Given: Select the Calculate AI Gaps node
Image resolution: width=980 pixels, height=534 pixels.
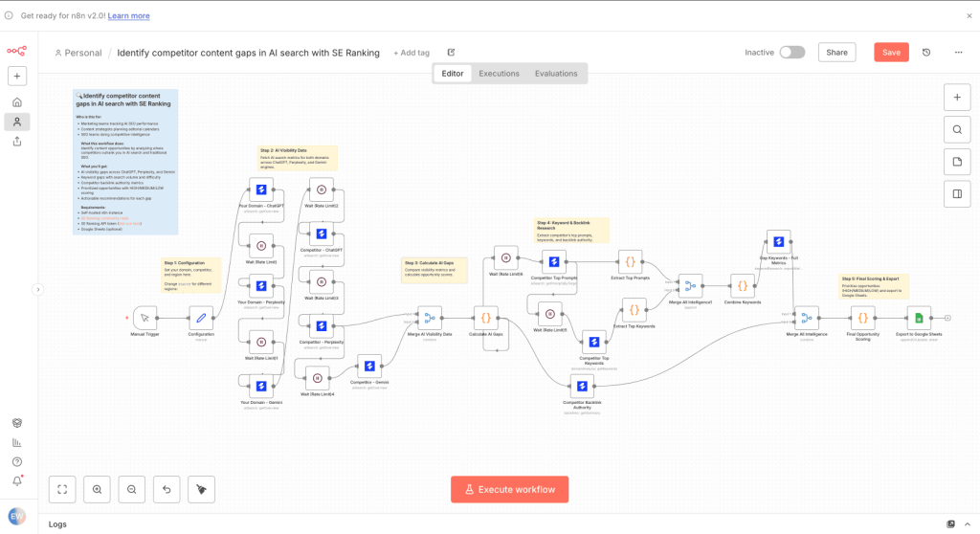Looking at the screenshot, I should tap(485, 319).
